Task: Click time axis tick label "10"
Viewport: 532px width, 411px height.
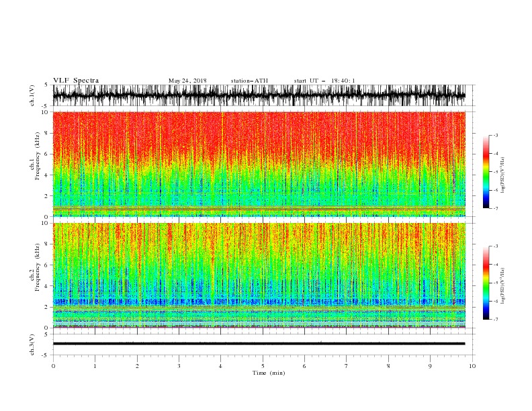Action: coord(472,366)
